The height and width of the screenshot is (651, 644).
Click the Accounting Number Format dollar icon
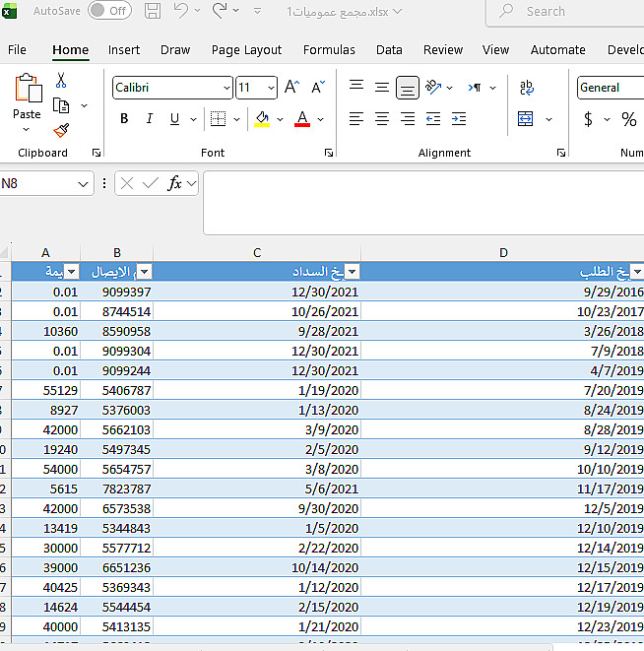pos(588,119)
